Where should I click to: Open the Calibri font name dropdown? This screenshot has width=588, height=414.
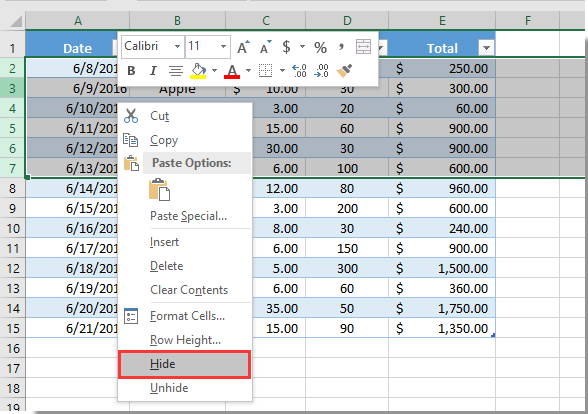click(x=177, y=47)
